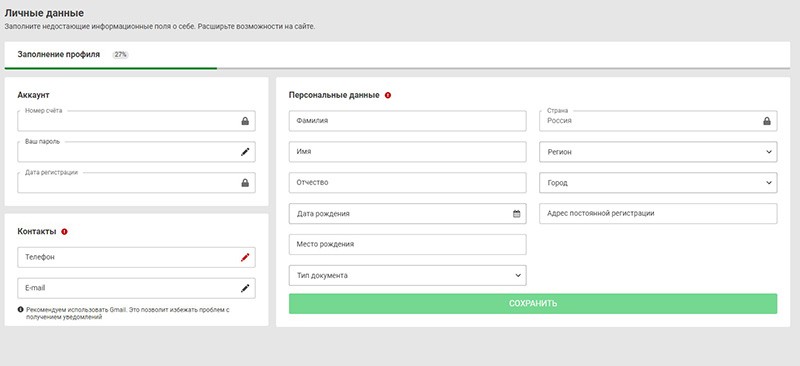Click the Имя input field

[407, 152]
